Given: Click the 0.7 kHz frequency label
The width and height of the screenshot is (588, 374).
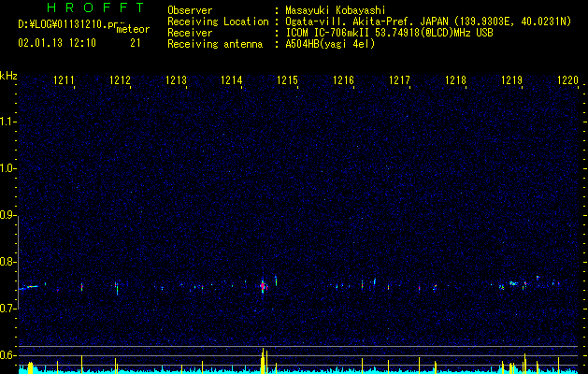Looking at the screenshot, I should pos(7,309).
